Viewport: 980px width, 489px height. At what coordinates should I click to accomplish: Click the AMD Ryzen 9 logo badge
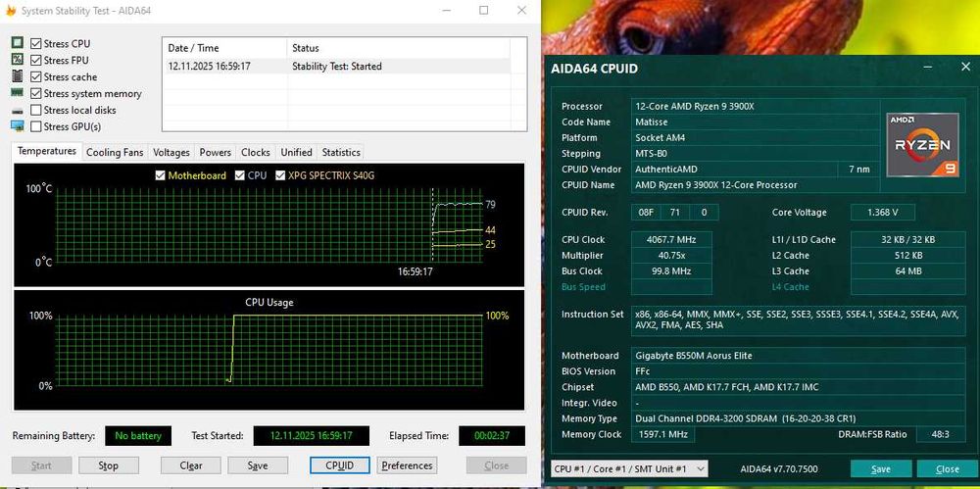pos(922,145)
